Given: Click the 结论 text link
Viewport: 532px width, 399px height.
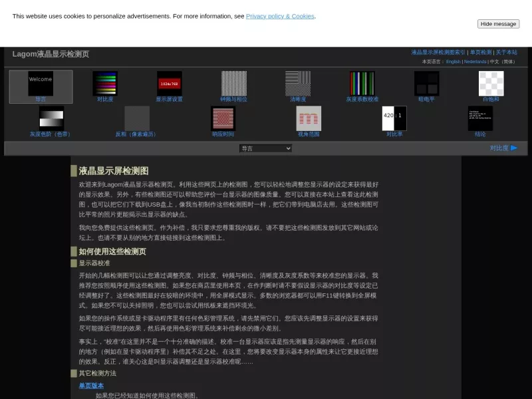Looking at the screenshot, I should [480, 134].
